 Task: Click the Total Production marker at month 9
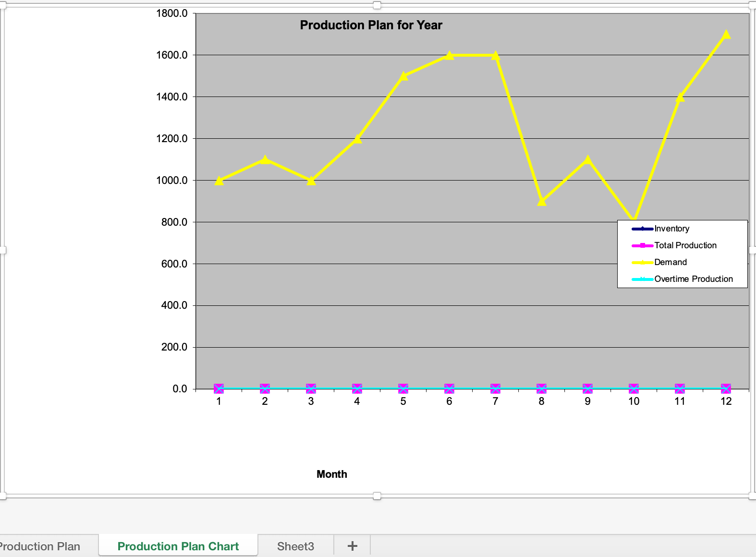click(x=587, y=388)
